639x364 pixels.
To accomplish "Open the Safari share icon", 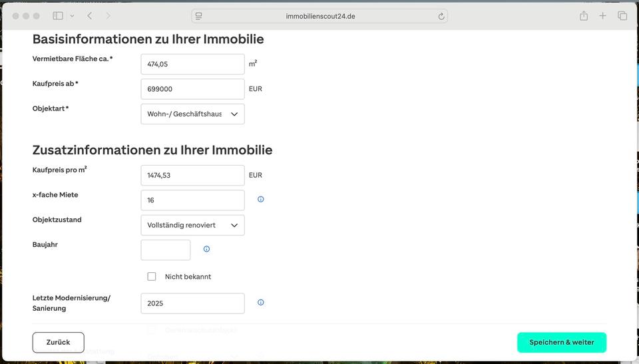I will pos(584,16).
